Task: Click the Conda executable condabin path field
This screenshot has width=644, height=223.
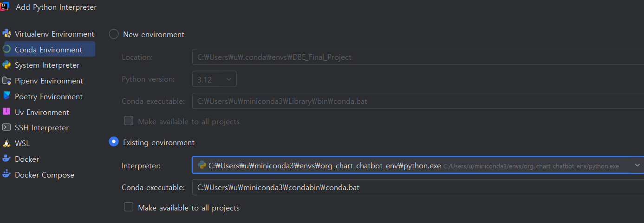Action: pos(418,188)
